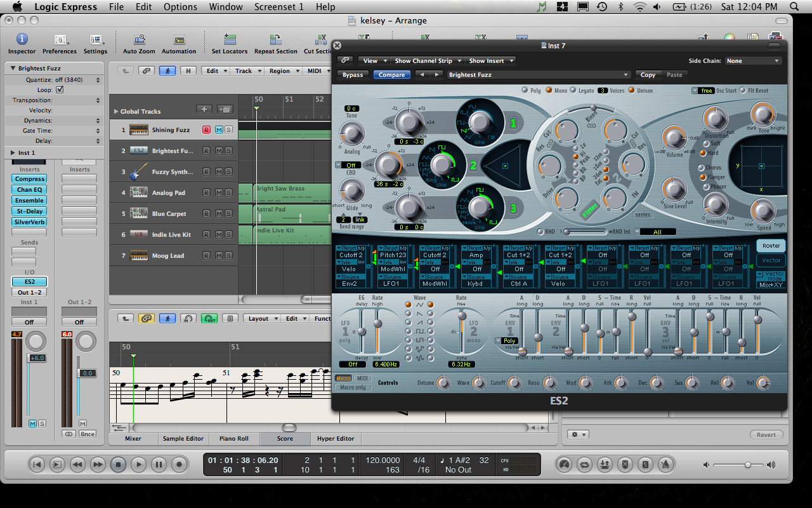812x508 pixels.
Task: Mute the Shining Fuzz track
Action: tap(219, 130)
